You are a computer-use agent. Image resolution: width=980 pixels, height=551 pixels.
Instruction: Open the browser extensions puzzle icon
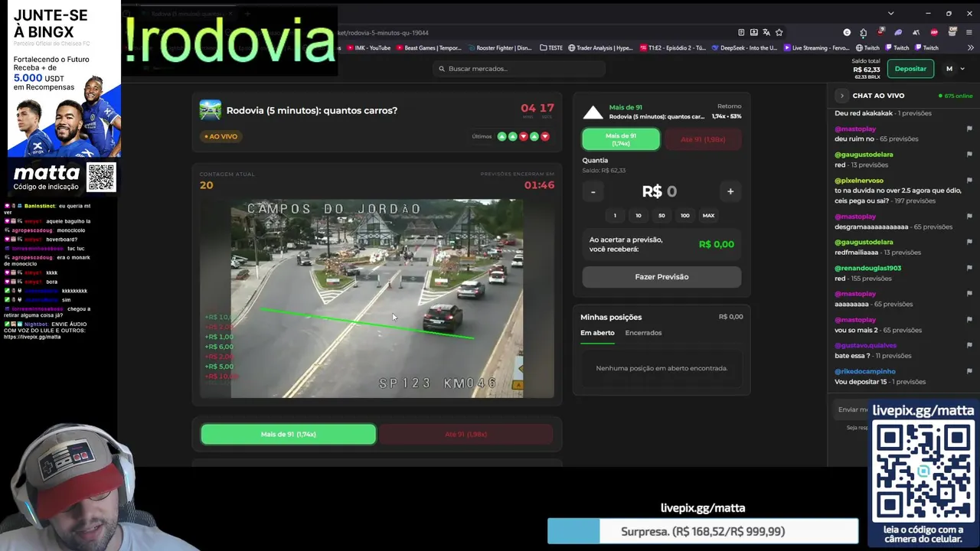coord(864,32)
